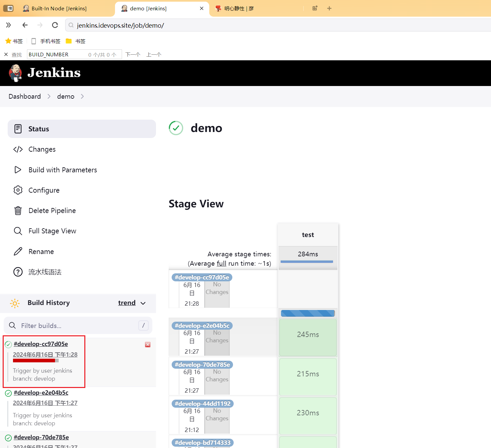The image size is (491, 448).
Task: Expand the Build History trend dropdown chevron
Action: click(143, 303)
